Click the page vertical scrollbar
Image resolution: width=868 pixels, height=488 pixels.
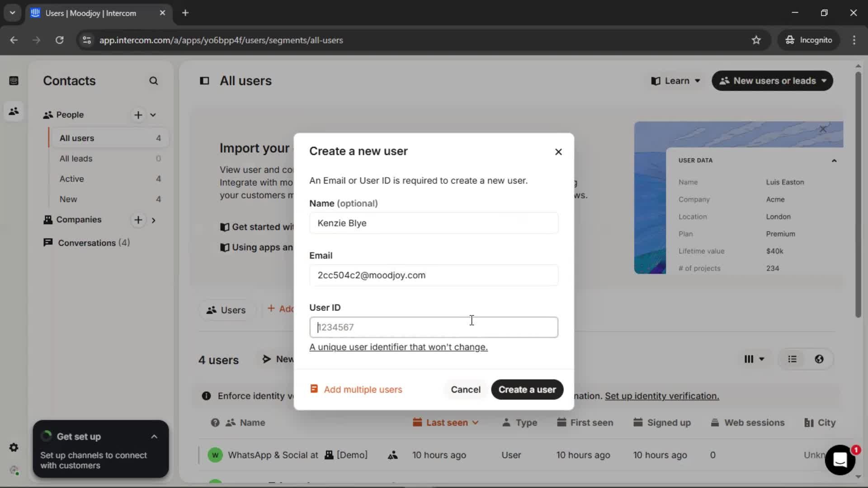pos(858,194)
